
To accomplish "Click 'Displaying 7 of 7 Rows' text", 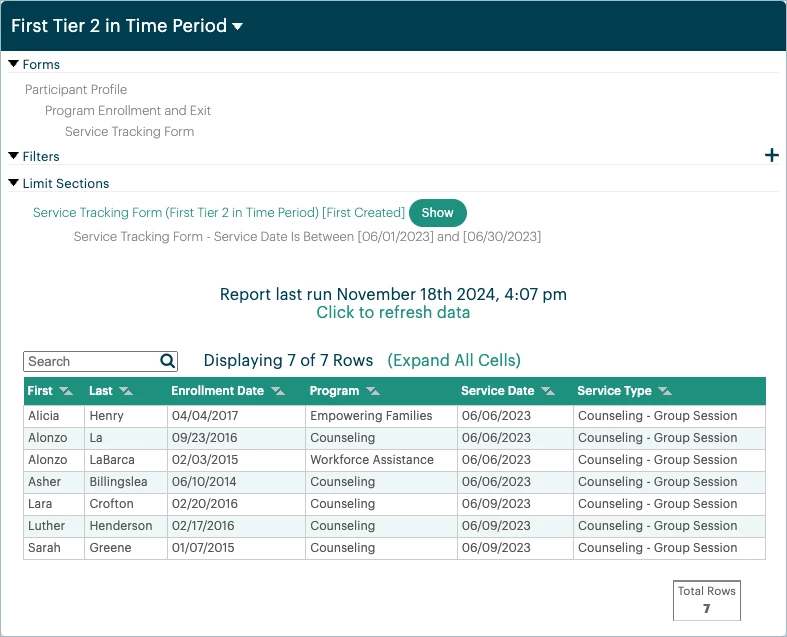I will click(x=288, y=360).
